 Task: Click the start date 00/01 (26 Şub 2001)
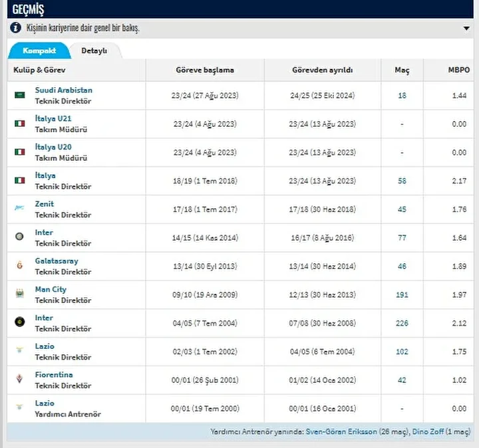point(205,380)
